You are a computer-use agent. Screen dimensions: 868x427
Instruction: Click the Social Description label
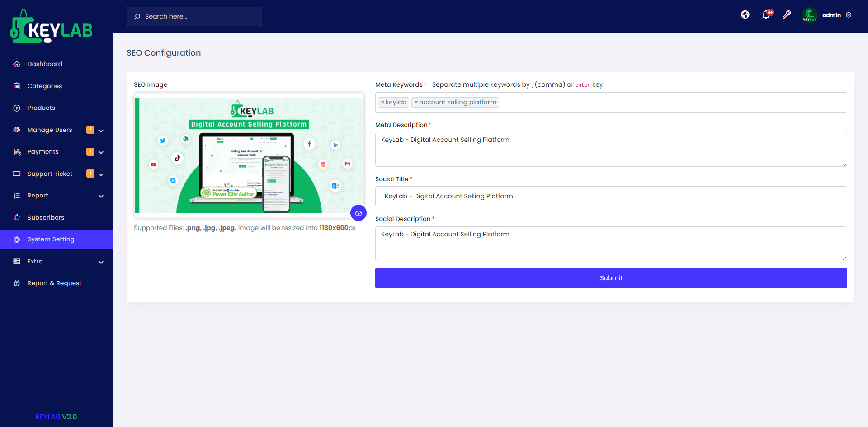click(x=403, y=219)
